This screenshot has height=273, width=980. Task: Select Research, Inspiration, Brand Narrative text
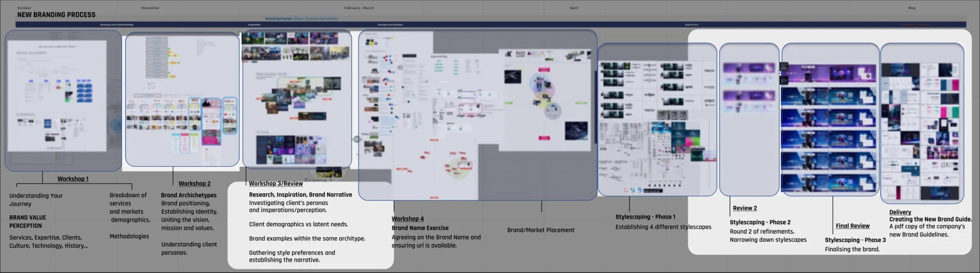tap(300, 195)
